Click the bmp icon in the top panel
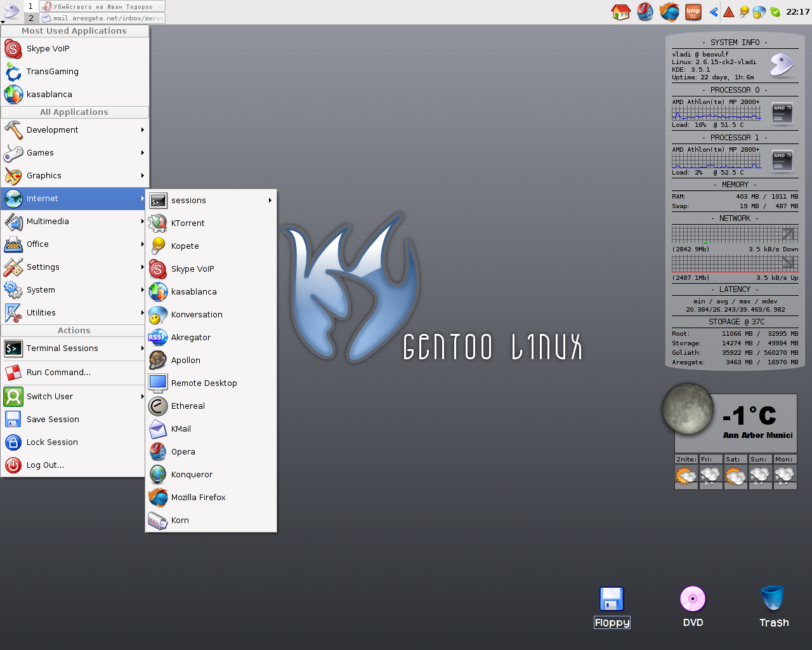 (693, 11)
